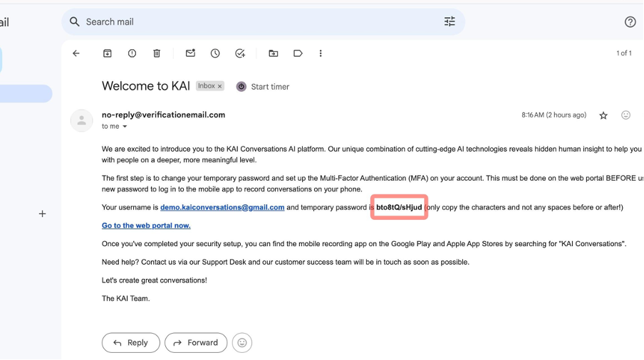Screen dimensions: 644x360
Task: Go back to the inbox list
Action: pos(76,53)
